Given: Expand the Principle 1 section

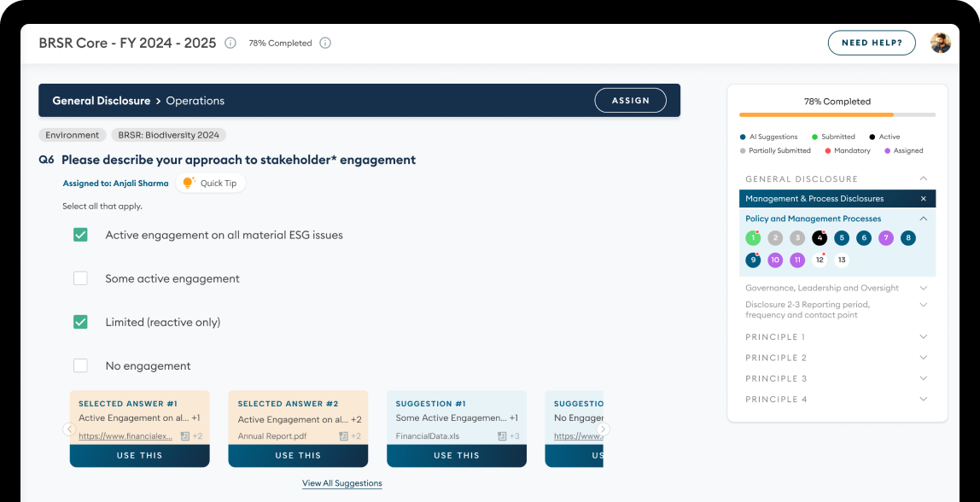Looking at the screenshot, I should click(x=923, y=337).
